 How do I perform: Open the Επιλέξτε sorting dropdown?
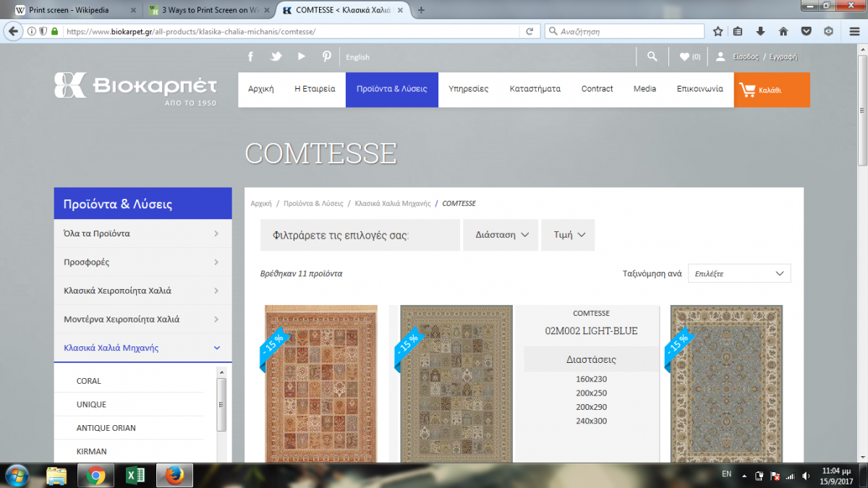(x=739, y=273)
